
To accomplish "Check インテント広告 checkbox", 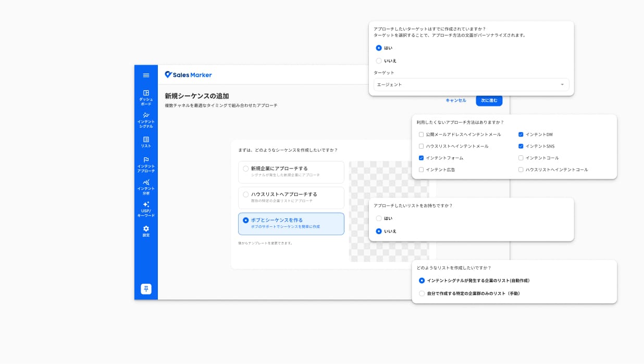I will (x=421, y=169).
